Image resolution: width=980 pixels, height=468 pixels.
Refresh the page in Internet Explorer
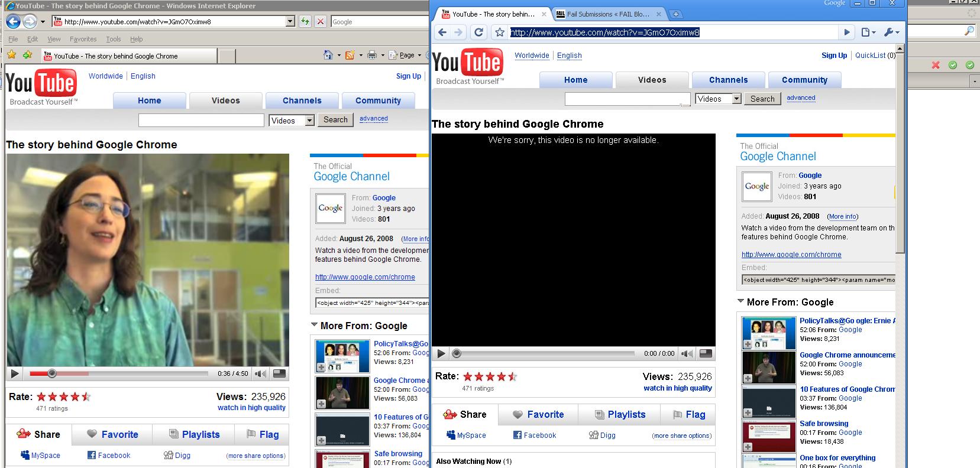point(305,22)
